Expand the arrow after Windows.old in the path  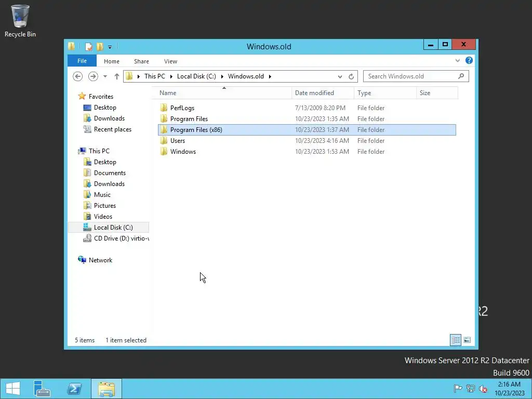(x=270, y=76)
